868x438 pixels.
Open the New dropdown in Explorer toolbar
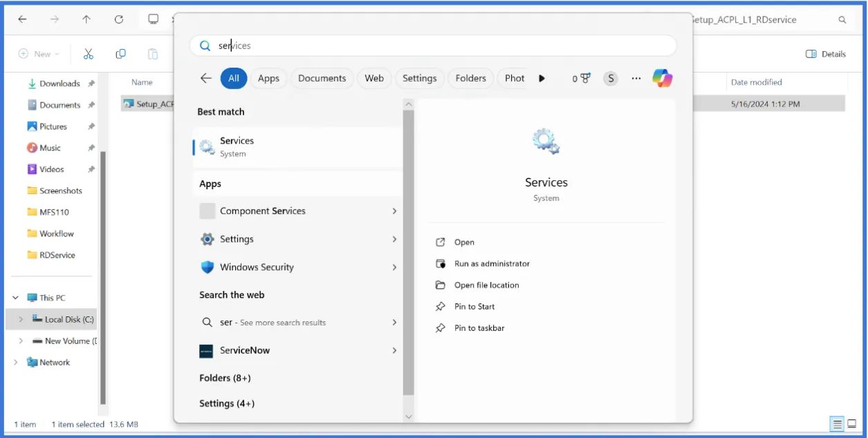click(x=39, y=54)
